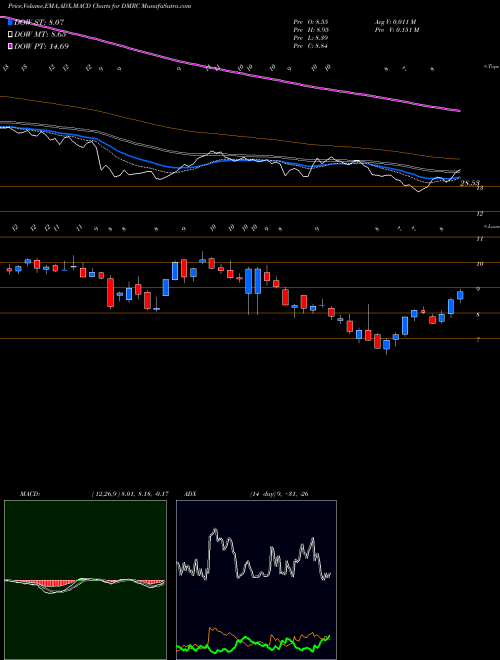Click the 'Pre H: 8.95' high value
The width and height of the screenshot is (500, 660).
[311, 30]
